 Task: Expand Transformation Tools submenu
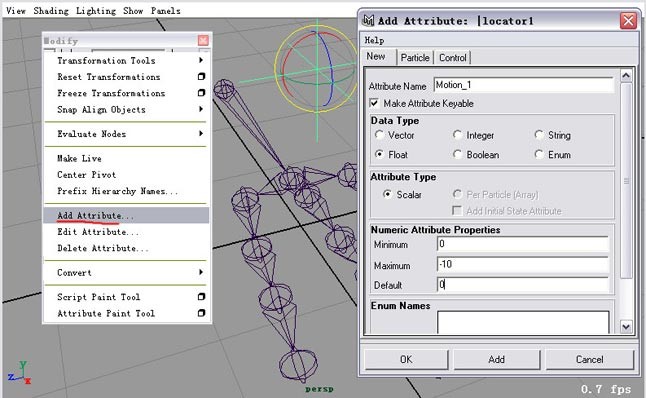pos(201,60)
